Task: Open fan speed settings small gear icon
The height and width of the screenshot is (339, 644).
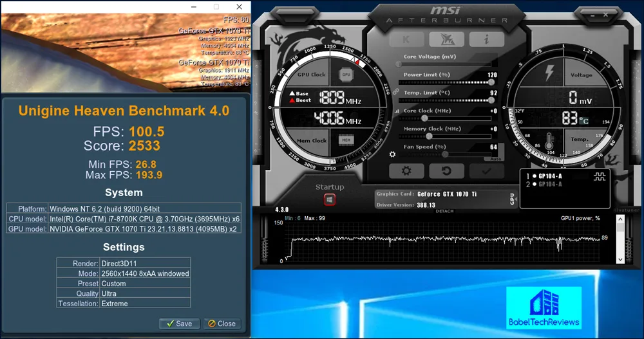Action: 393,154
